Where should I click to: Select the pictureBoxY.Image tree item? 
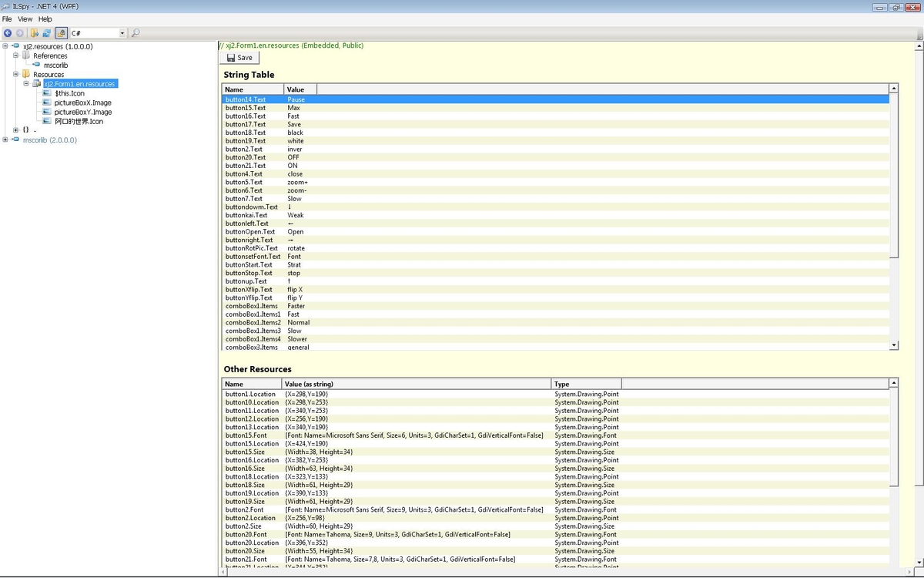82,112
